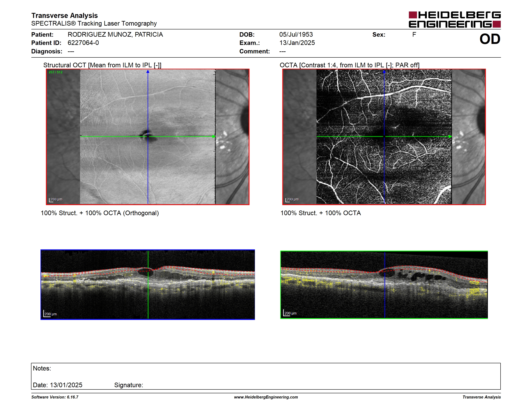Click the OCTA Contrast 1:4 heading

tap(349, 65)
